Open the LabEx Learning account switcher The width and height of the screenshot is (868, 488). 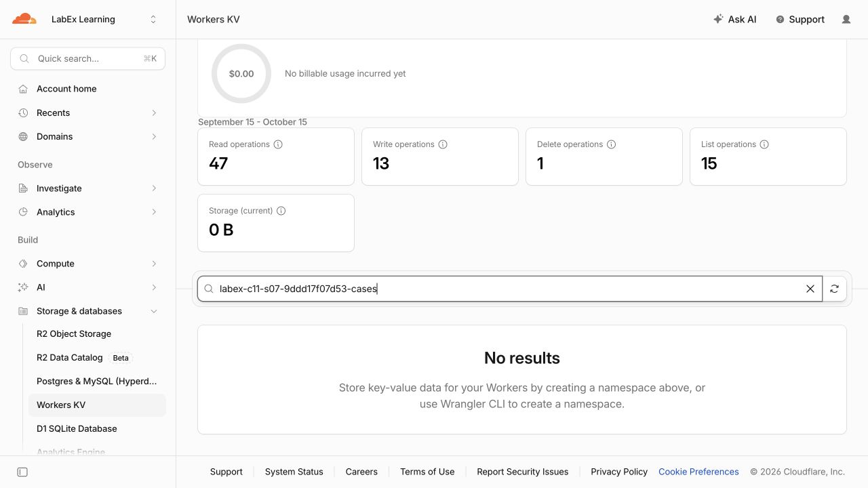click(104, 20)
